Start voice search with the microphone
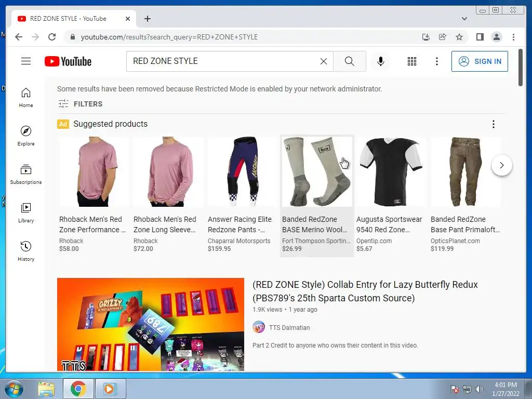532x399 pixels. coord(381,61)
